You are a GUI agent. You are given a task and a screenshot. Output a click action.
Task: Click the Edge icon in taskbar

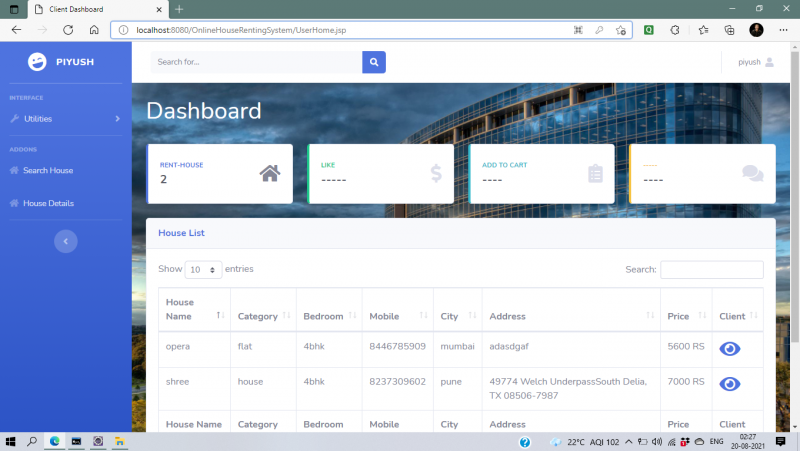55,441
